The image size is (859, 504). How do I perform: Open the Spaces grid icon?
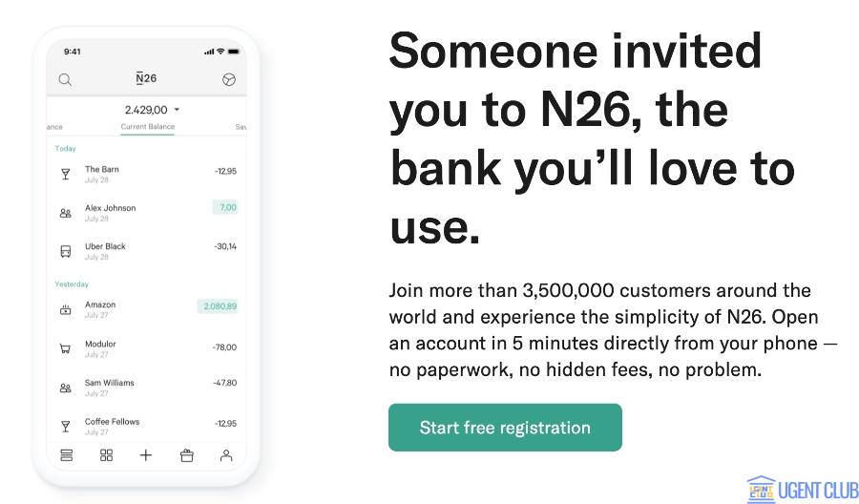coord(106,455)
